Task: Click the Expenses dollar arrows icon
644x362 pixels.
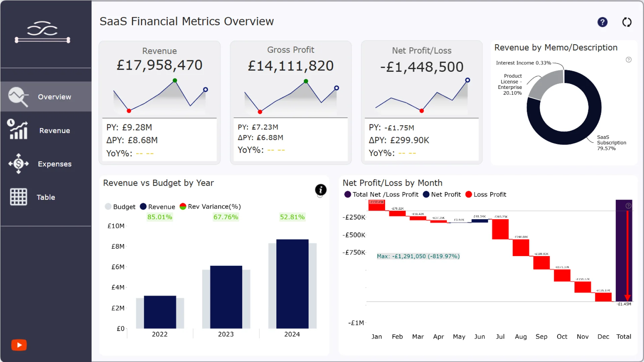Action: pos(18,164)
